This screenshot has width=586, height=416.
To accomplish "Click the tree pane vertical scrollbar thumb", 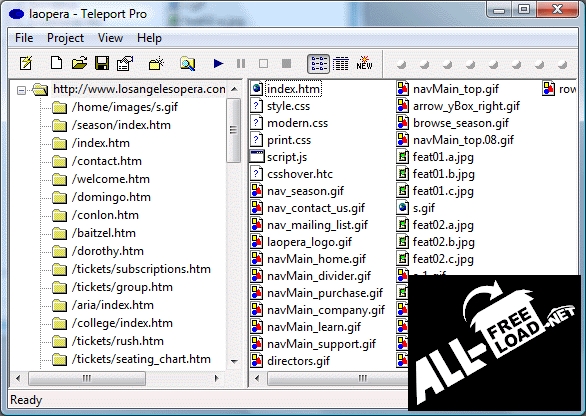I will (x=234, y=130).
